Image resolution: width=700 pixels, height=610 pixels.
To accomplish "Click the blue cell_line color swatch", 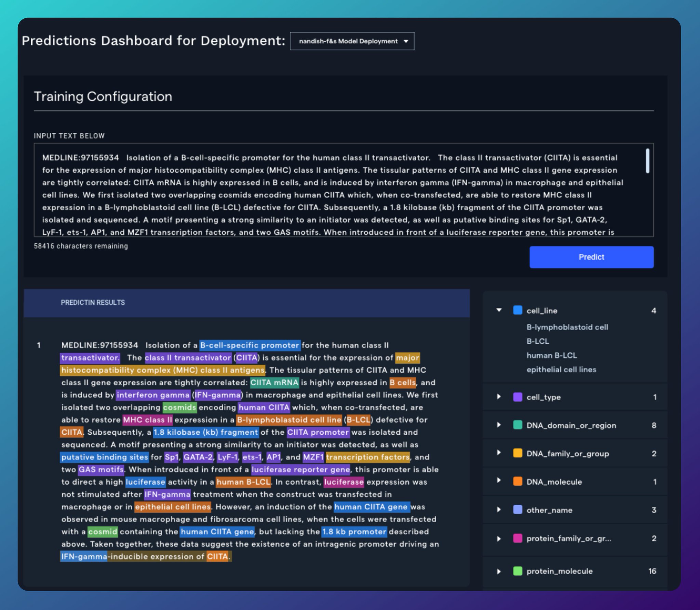I will coord(517,310).
